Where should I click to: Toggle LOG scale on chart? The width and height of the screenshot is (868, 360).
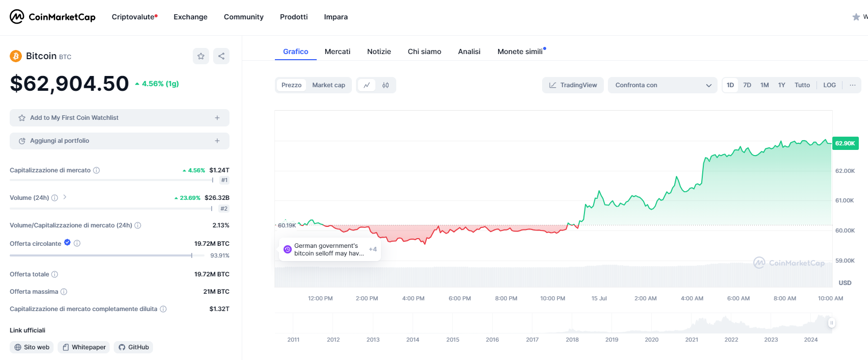[829, 85]
